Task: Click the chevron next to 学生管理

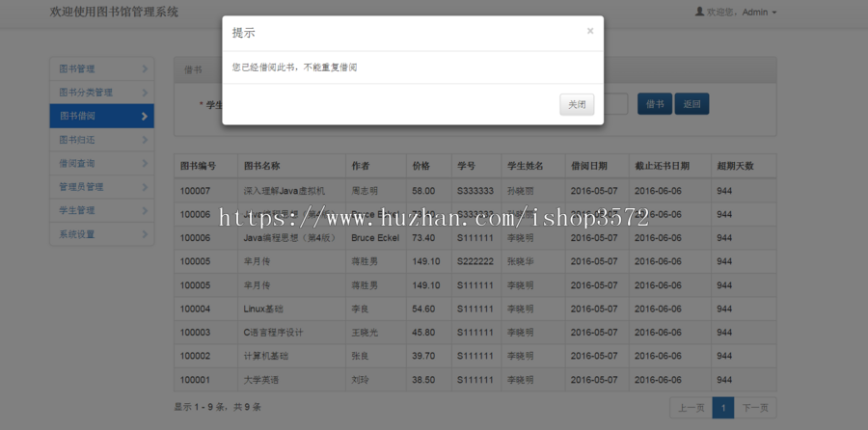Action: pos(145,210)
